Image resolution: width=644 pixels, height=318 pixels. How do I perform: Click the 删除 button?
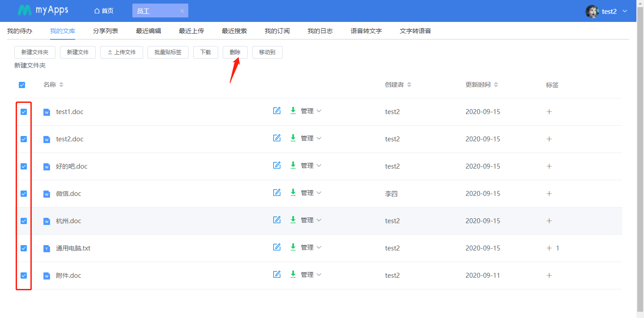235,52
